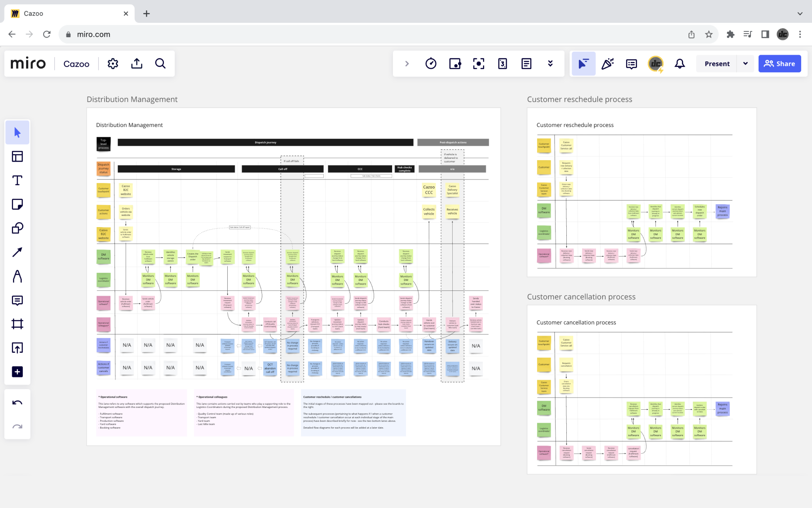Select the Text tool in left toolbar
This screenshot has height=508, width=812.
[17, 180]
